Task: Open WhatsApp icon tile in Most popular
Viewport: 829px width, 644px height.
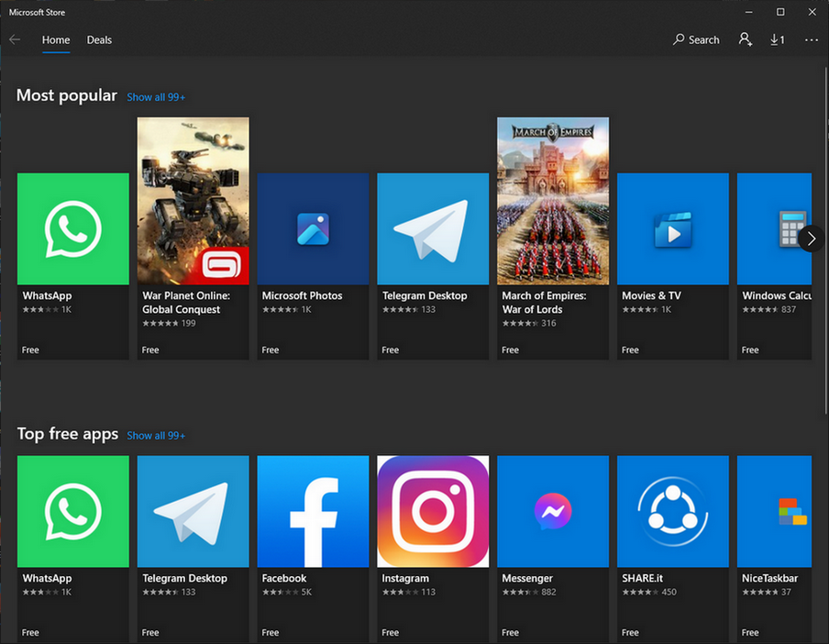Action: tap(73, 229)
